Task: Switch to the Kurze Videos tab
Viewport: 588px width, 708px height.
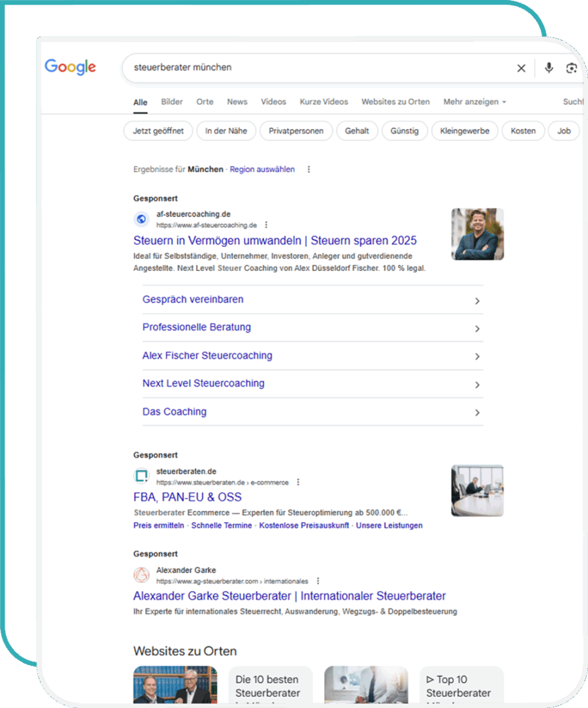Action: click(x=324, y=102)
